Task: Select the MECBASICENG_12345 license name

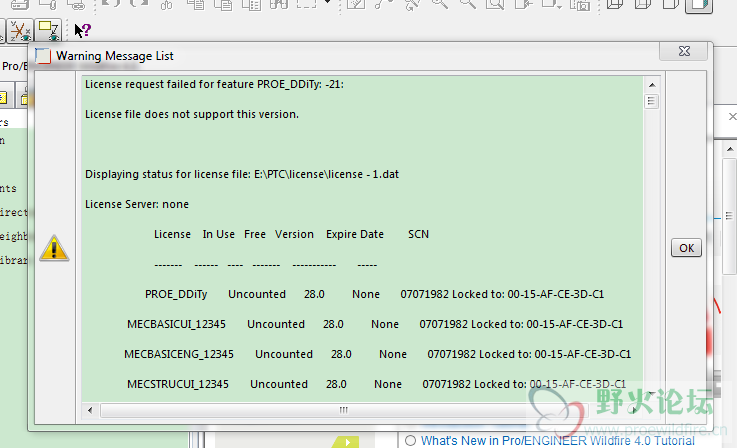Action: point(179,354)
